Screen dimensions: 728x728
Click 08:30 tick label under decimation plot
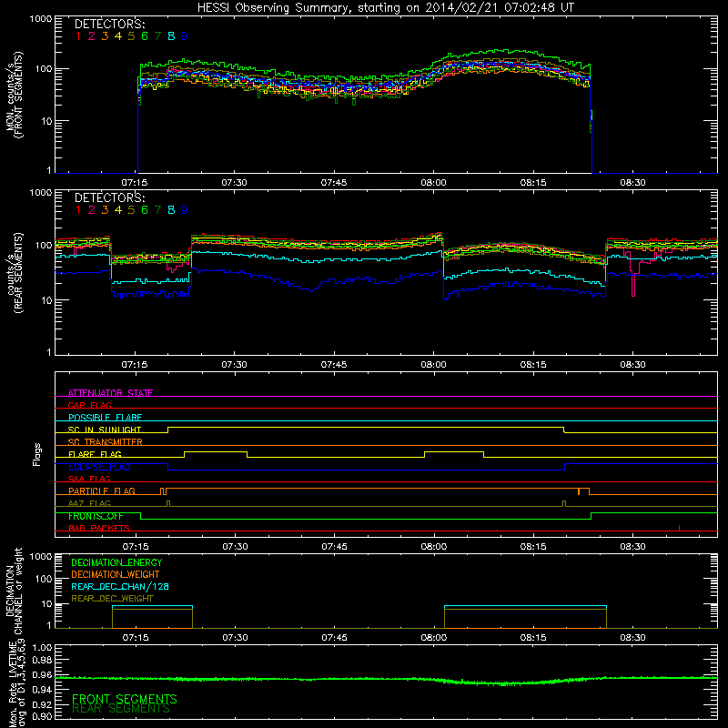pyautogui.click(x=632, y=638)
